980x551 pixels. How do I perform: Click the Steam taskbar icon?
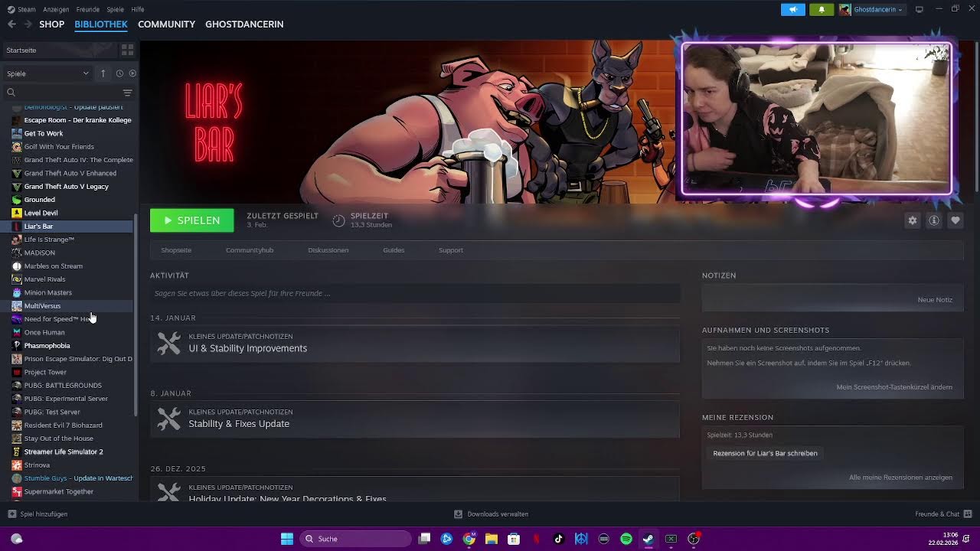pos(648,539)
